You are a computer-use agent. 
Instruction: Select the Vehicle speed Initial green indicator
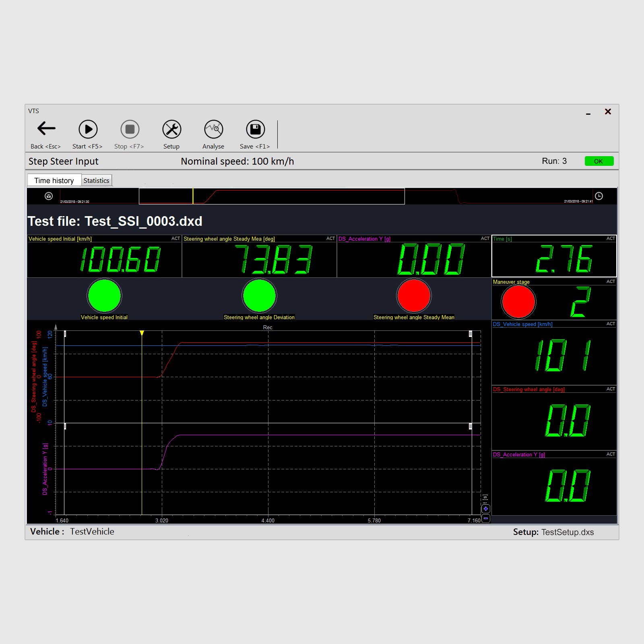coord(104,296)
